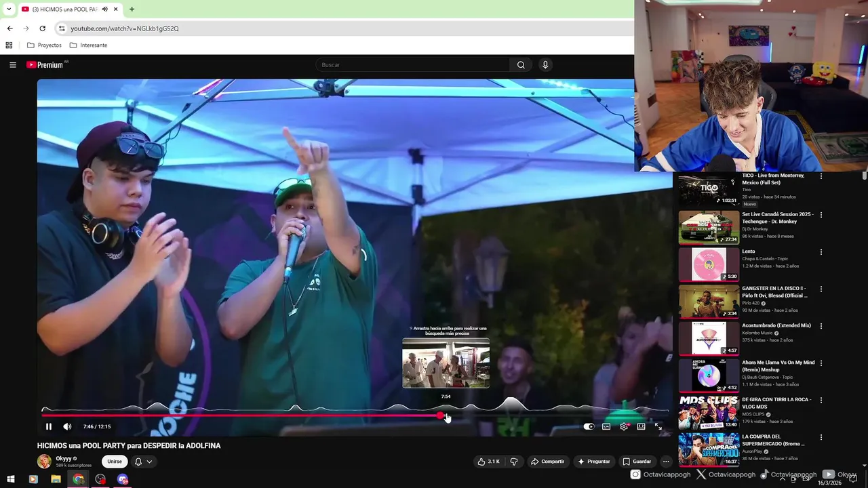Open Acostumbrado (Extended Mix) thumbnail

[709, 338]
